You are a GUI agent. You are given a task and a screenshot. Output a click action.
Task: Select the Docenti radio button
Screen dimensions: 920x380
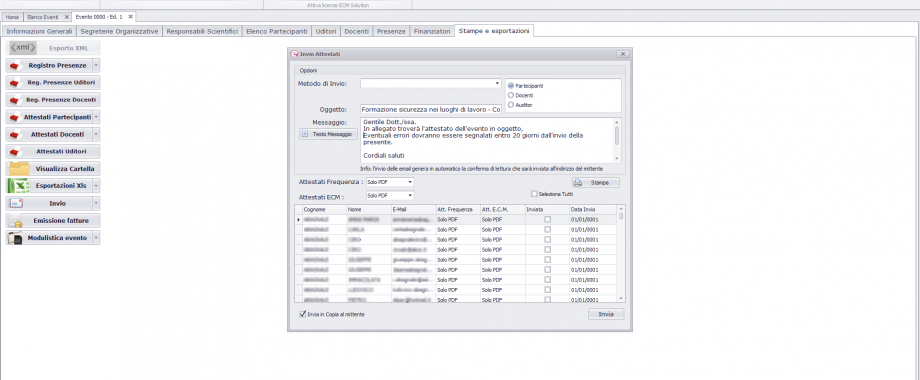[510, 95]
